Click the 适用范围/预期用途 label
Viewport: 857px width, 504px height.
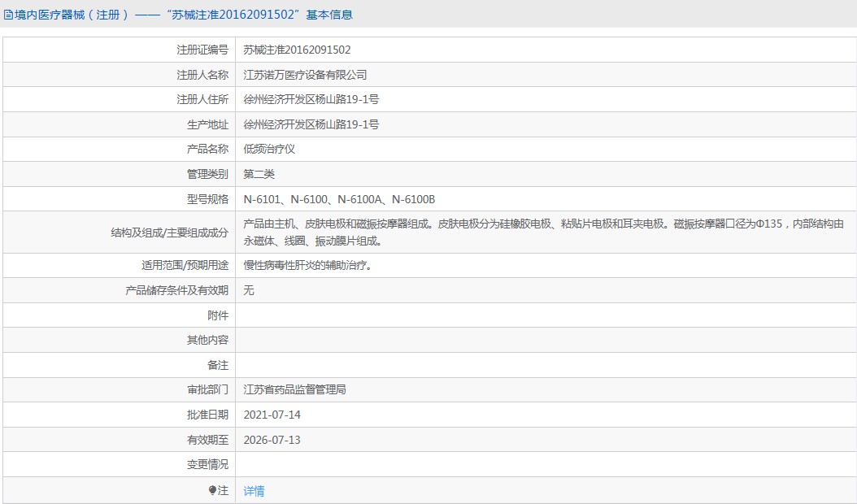(x=185, y=266)
